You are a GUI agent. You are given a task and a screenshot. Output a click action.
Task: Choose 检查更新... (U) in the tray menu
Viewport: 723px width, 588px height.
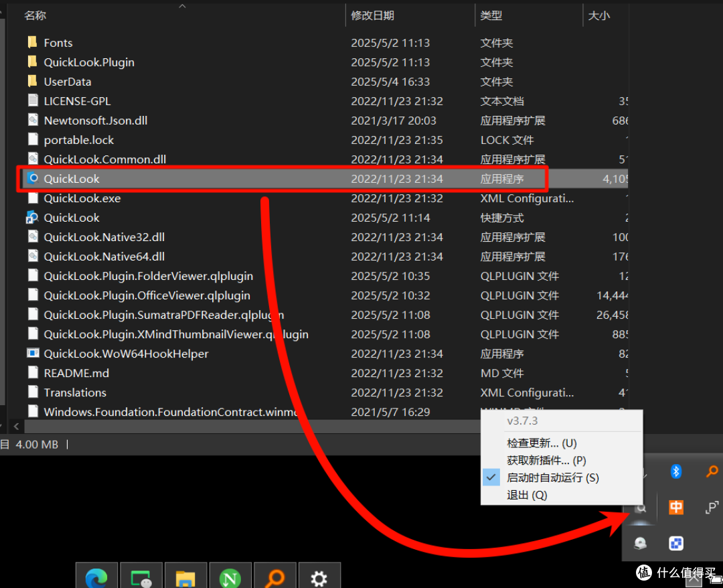(562, 443)
